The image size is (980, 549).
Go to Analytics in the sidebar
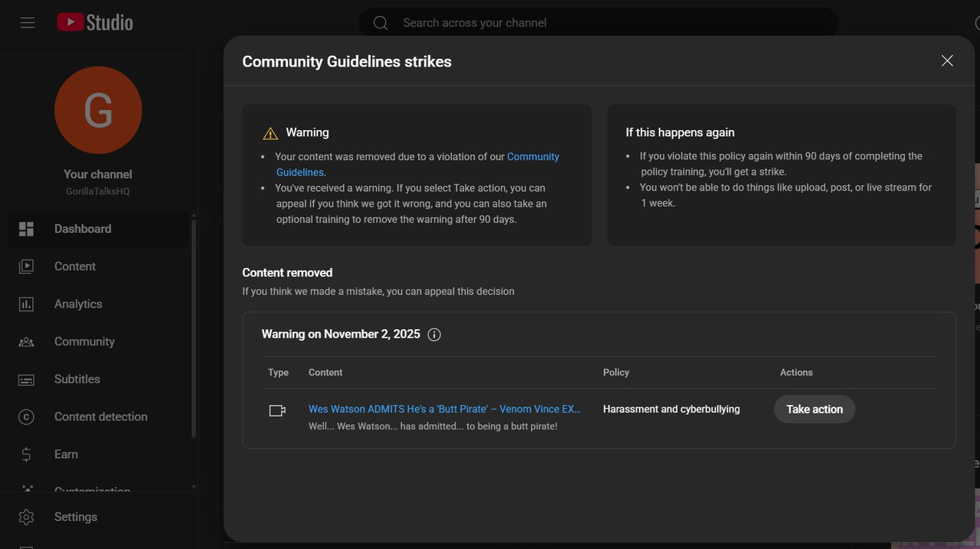click(78, 304)
